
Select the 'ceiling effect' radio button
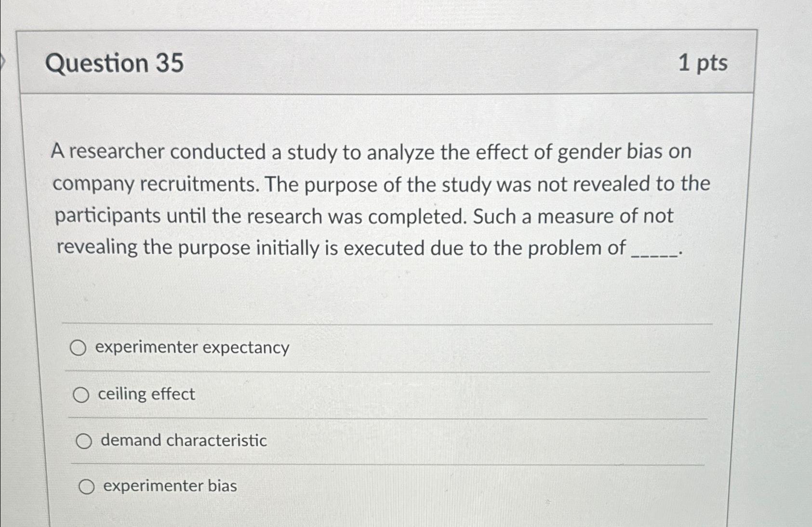81,395
